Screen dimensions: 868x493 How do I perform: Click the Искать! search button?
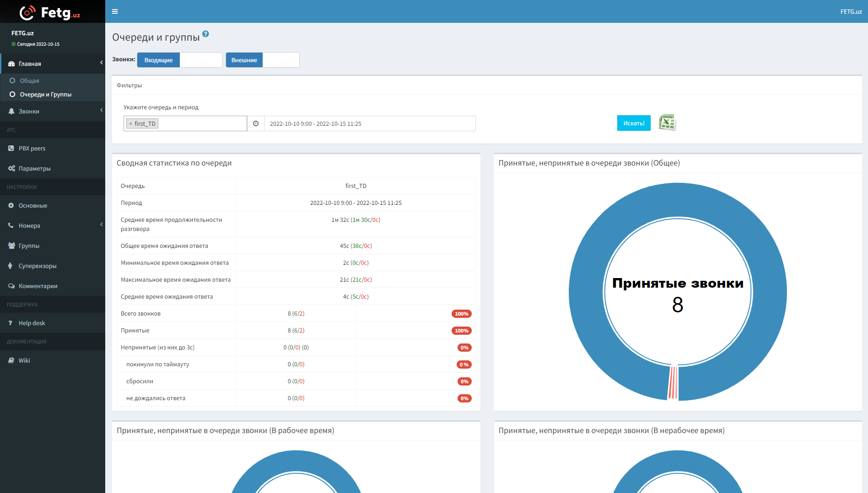point(634,123)
